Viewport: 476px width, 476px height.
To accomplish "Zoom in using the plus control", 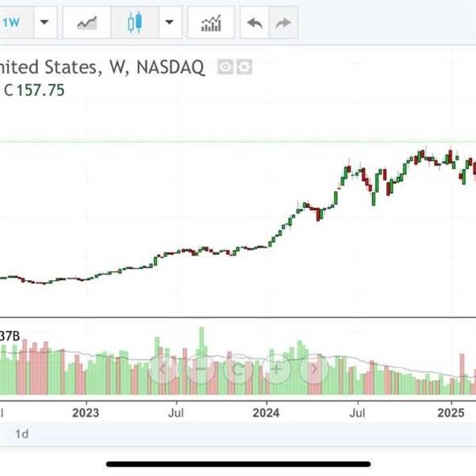I will click(276, 370).
